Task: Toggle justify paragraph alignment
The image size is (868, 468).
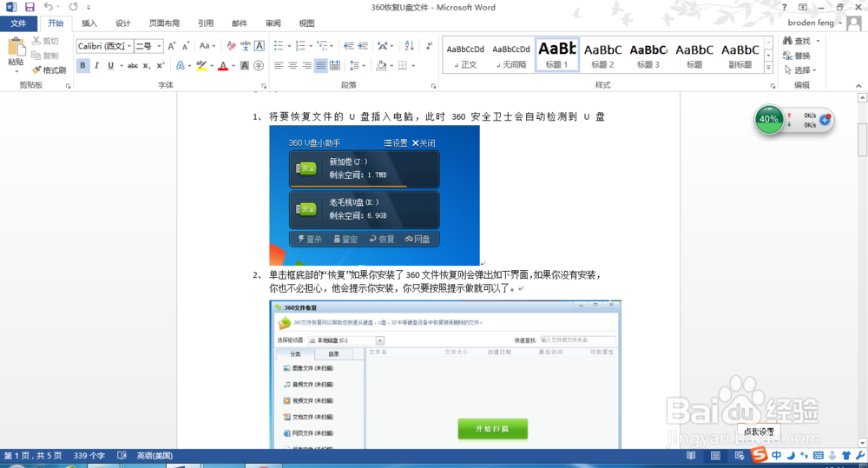Action: (x=320, y=65)
